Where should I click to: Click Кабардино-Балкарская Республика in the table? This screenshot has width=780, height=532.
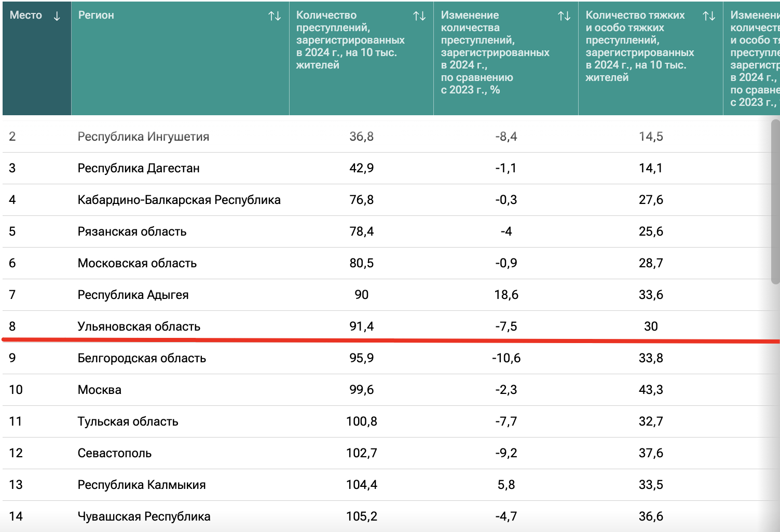point(179,200)
